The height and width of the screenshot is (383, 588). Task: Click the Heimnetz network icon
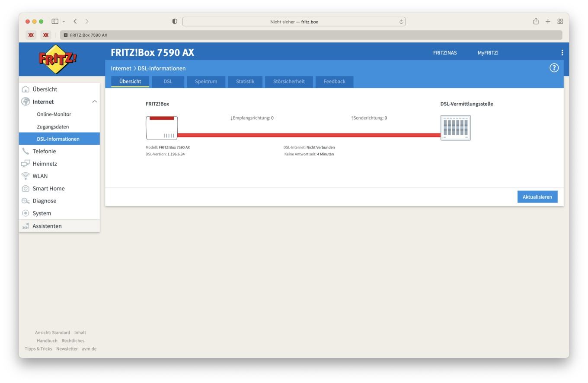pyautogui.click(x=26, y=164)
